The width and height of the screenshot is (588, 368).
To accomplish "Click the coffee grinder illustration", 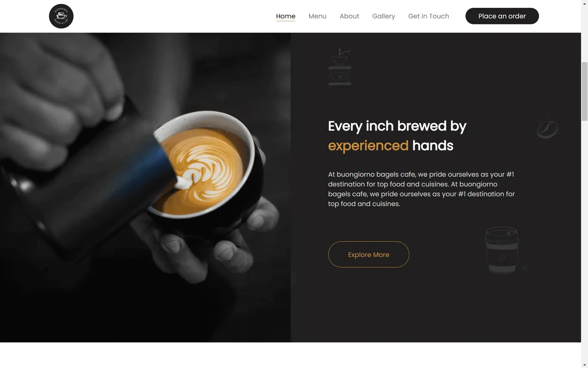I will [x=340, y=67].
